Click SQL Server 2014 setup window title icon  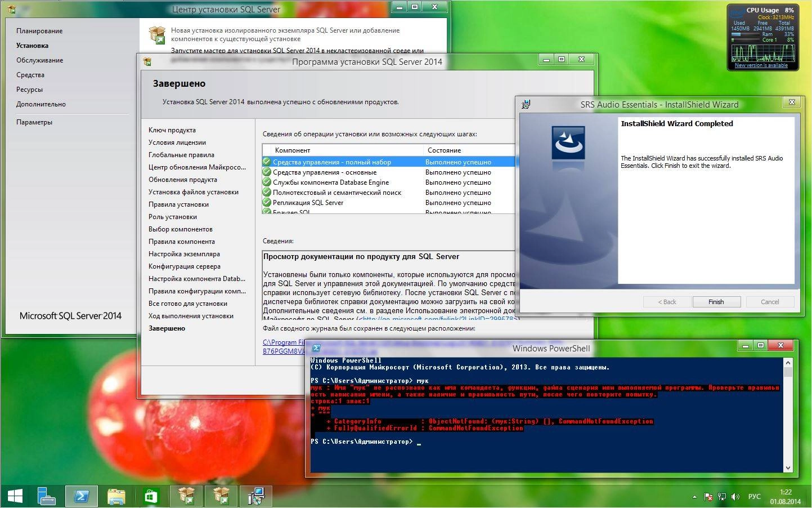click(x=147, y=61)
